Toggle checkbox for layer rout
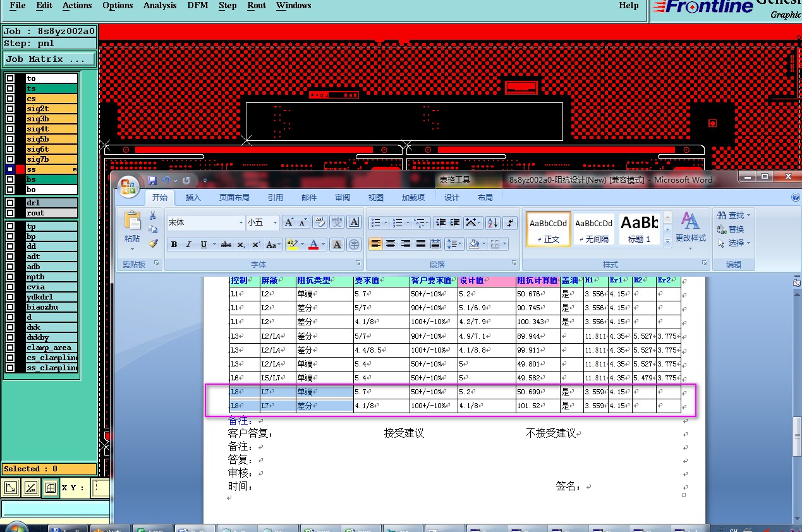This screenshot has height=532, width=802. 10,213
